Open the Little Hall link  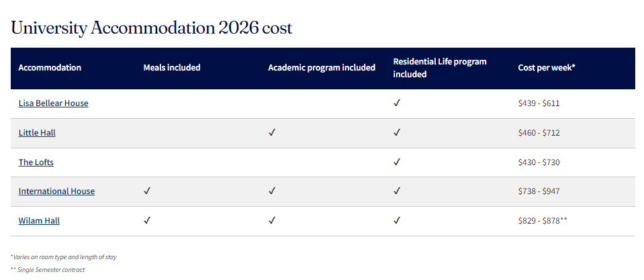pos(37,133)
